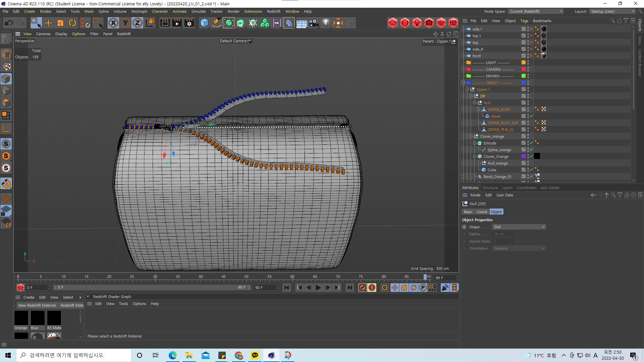Click the purple Cloner_Orange layer color swatch
Image resolution: width=644 pixels, height=362 pixels.
pos(523,157)
